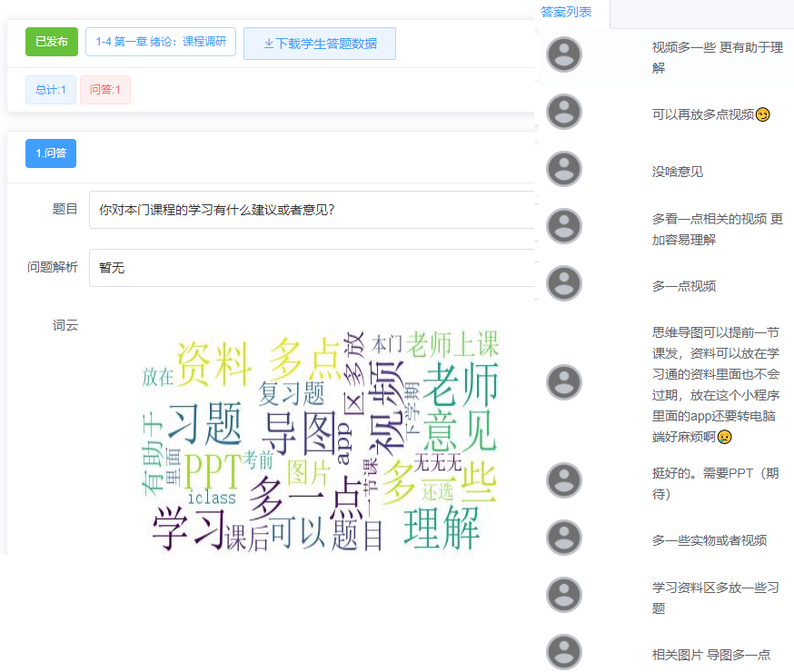This screenshot has width=794, height=672.
Task: Click avatar beside "相关图片 导图多一点" answer
Action: pos(564,652)
